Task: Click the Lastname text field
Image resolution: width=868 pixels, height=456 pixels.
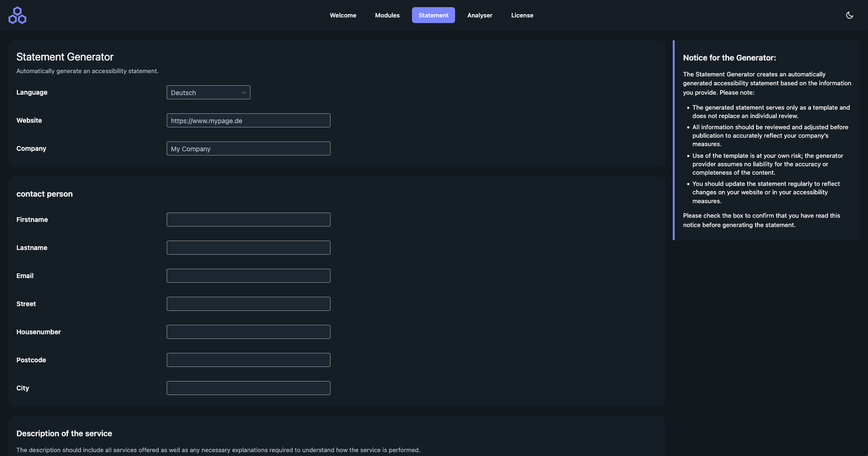Action: pos(248,248)
